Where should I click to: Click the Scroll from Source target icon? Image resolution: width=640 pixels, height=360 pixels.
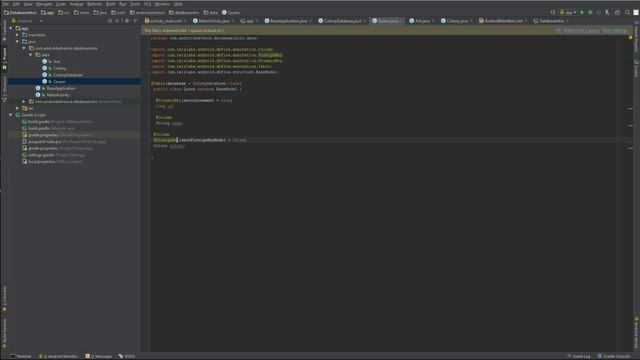(110, 21)
